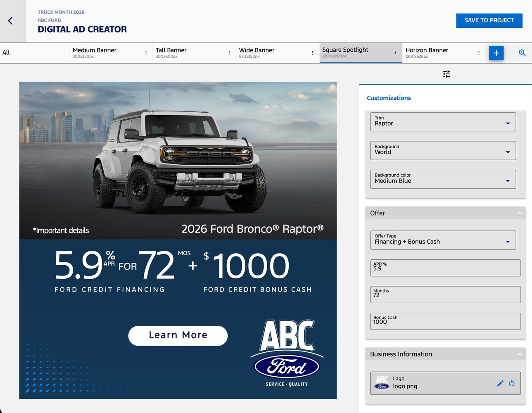Click the back arrow icon

click(x=11, y=21)
